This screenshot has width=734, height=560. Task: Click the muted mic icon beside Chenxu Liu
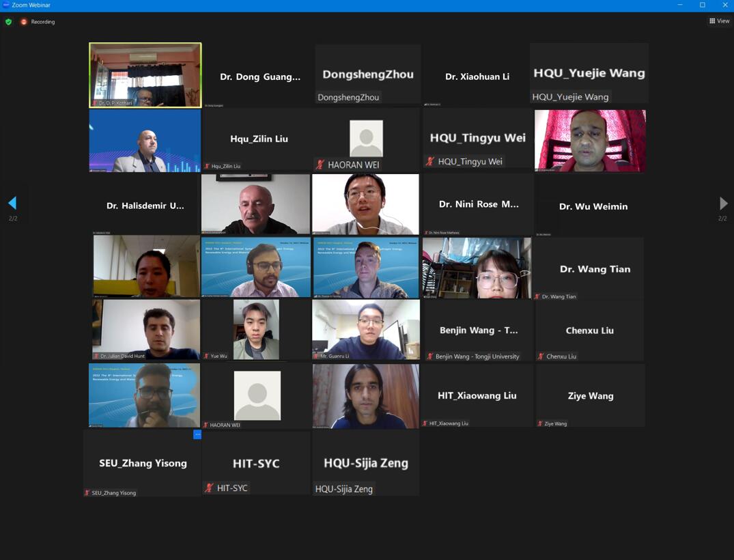pyautogui.click(x=541, y=356)
